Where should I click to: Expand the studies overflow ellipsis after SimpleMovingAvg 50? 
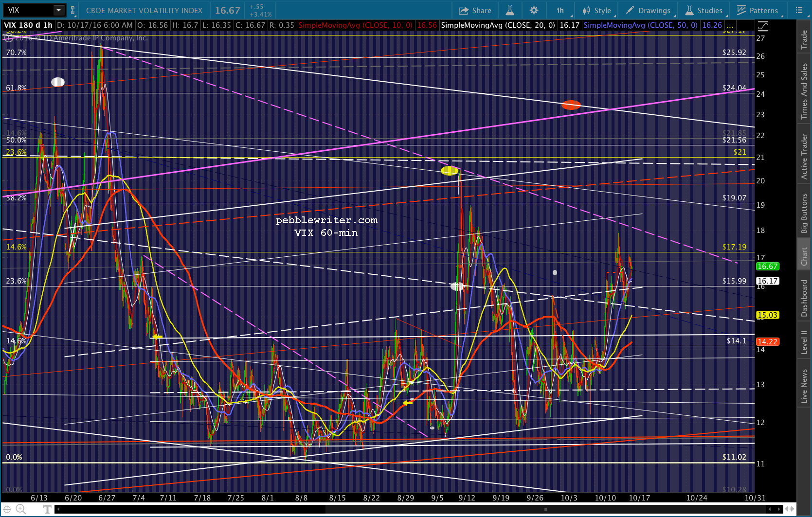pos(730,25)
